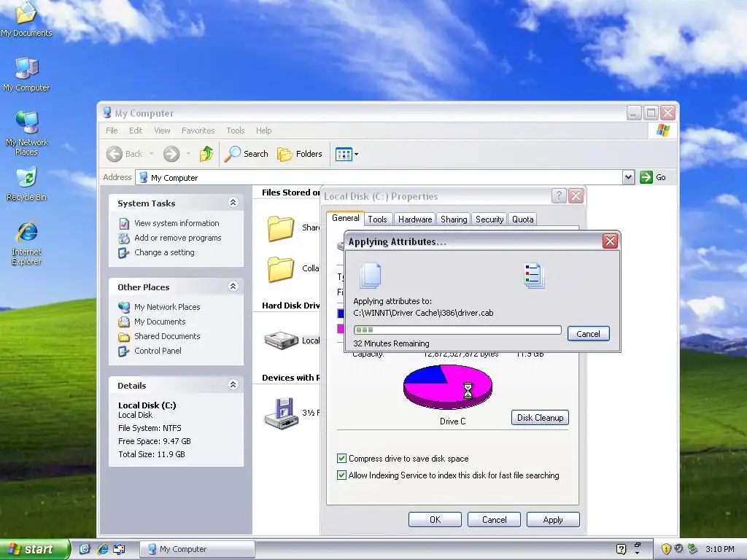
Task: Switch to the Sharing tab
Action: [x=454, y=219]
